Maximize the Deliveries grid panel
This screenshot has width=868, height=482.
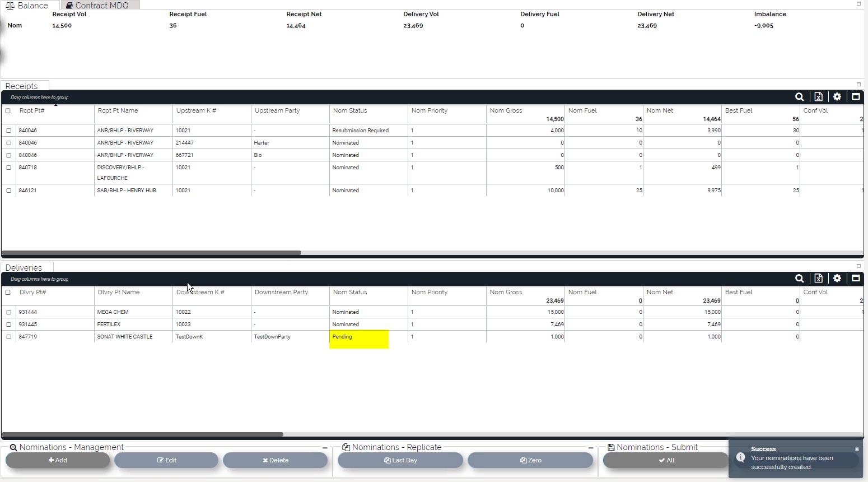pyautogui.click(x=856, y=279)
